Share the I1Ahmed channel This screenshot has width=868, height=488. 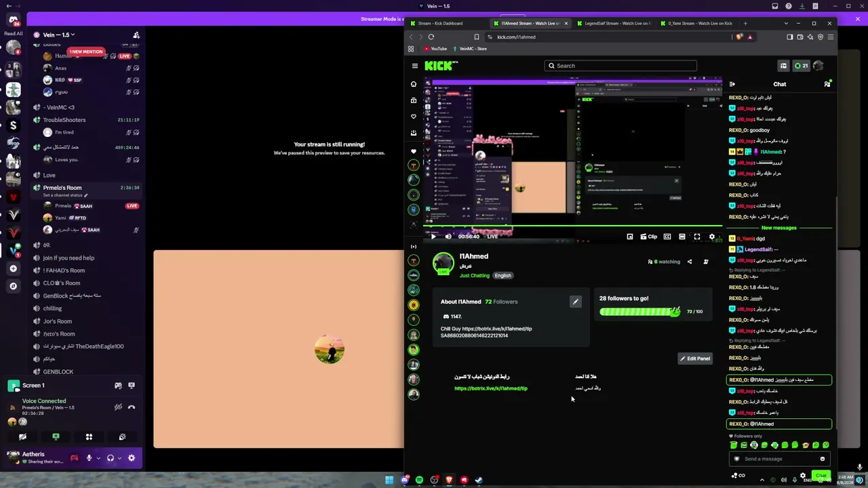click(x=690, y=262)
